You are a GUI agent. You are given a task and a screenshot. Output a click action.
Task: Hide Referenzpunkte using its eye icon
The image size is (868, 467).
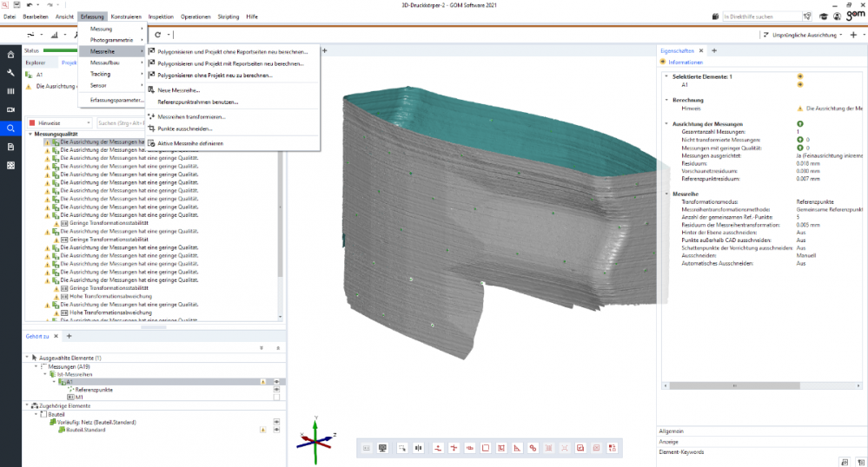(x=276, y=389)
